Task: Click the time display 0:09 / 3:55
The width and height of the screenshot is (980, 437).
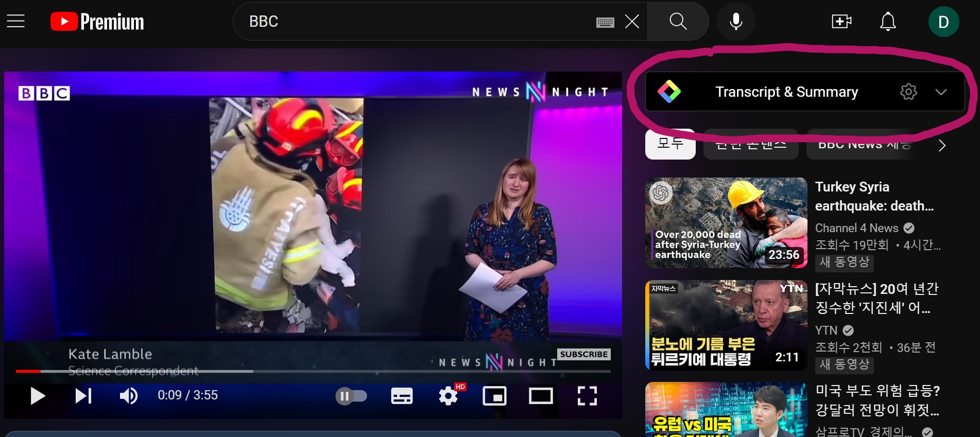Action: tap(187, 395)
